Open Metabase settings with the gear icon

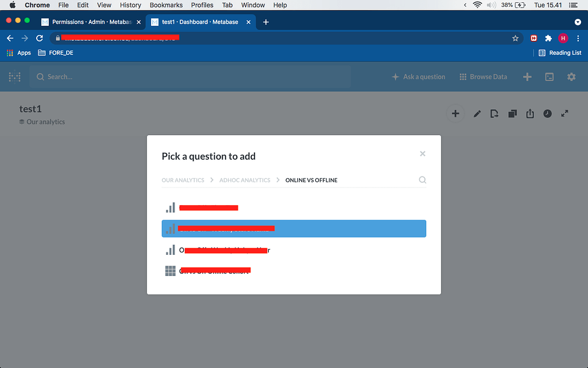pyautogui.click(x=571, y=76)
